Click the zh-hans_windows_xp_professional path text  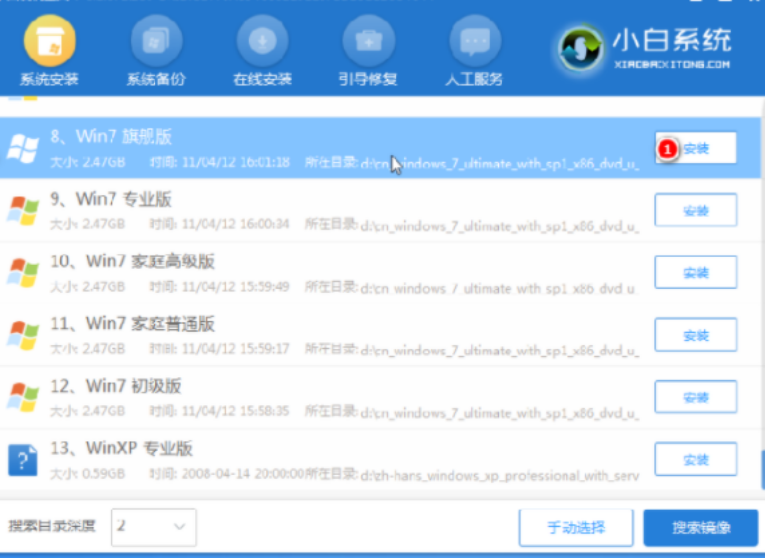500,475
